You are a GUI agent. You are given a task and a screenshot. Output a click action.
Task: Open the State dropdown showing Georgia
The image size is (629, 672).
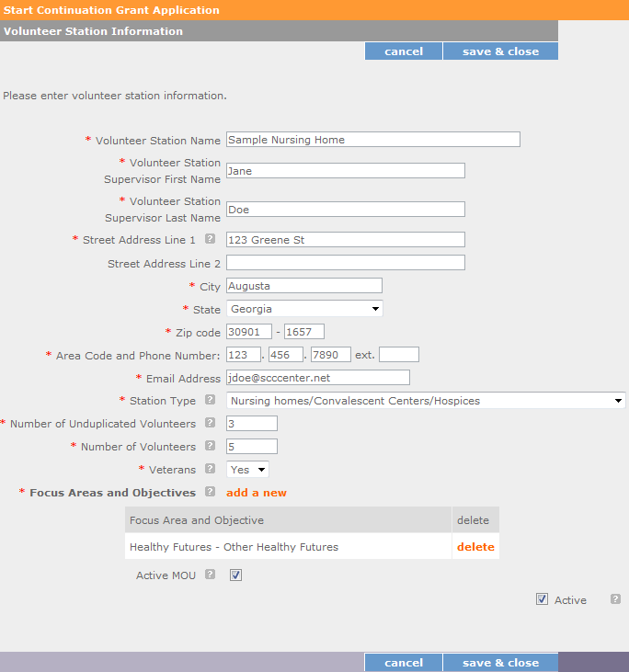pyautogui.click(x=304, y=309)
